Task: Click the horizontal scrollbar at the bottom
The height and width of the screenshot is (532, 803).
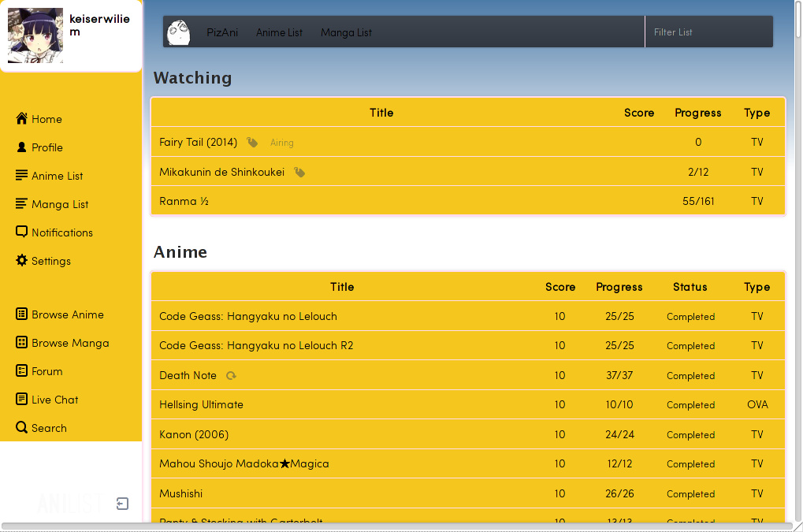Action: point(397,526)
